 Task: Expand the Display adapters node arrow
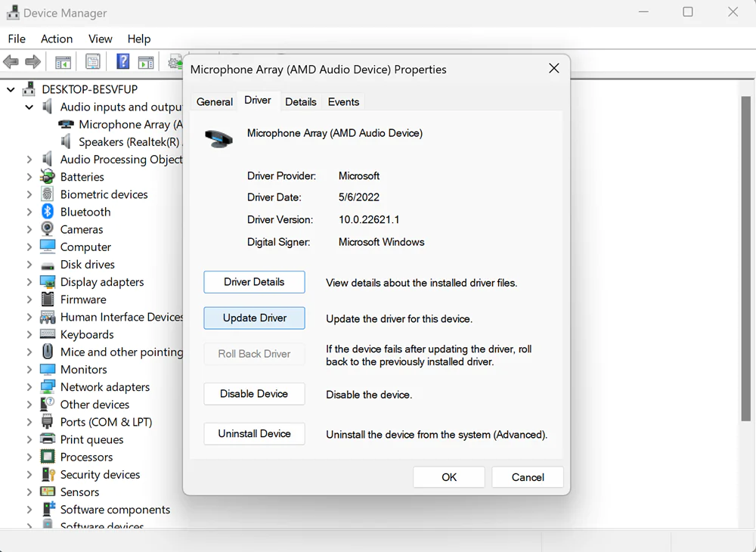point(29,282)
